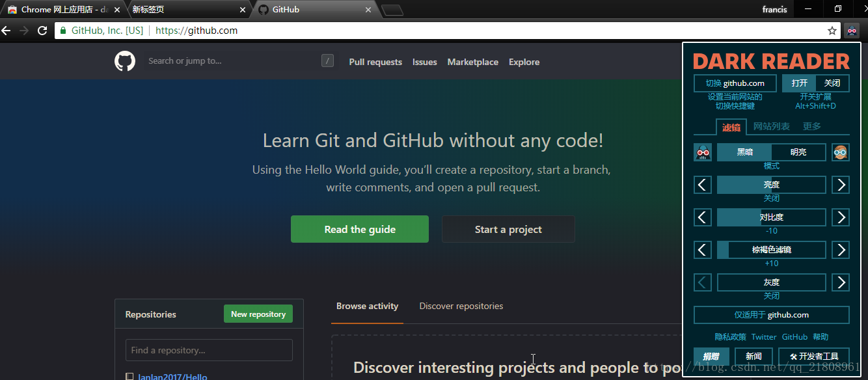Open the 隐私政策 privacy policy link

pos(731,337)
